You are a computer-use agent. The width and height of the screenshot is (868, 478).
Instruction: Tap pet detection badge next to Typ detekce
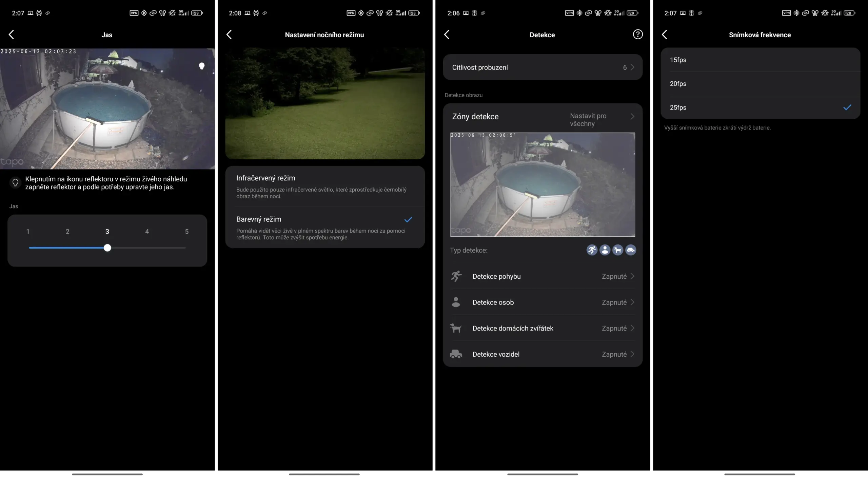618,250
